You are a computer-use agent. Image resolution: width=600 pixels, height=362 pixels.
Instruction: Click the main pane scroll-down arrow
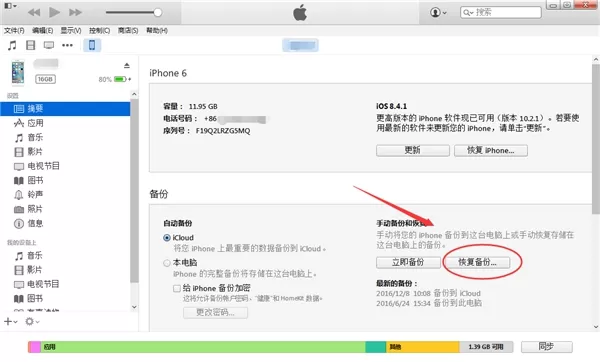coord(596,327)
